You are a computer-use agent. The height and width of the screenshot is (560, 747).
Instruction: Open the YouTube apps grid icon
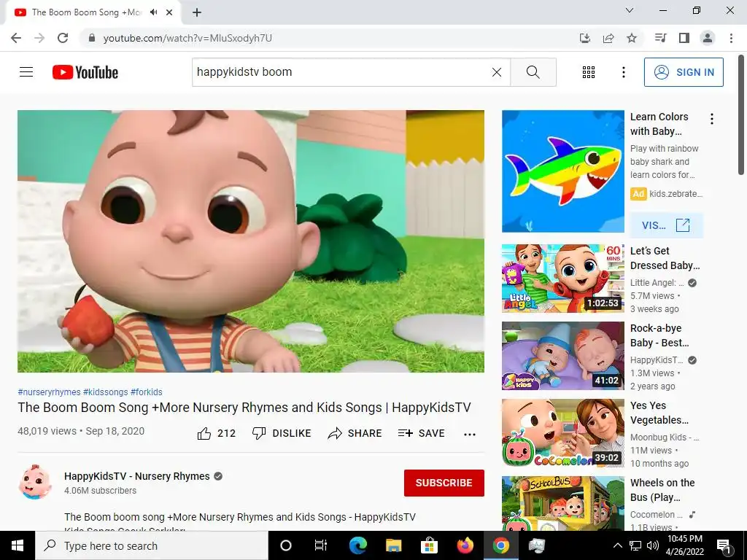coord(589,72)
